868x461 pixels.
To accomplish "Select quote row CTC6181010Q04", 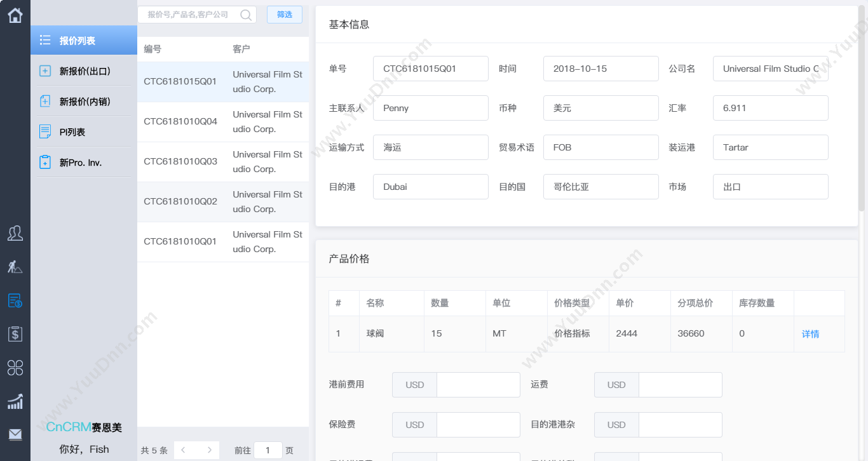I will (x=223, y=122).
